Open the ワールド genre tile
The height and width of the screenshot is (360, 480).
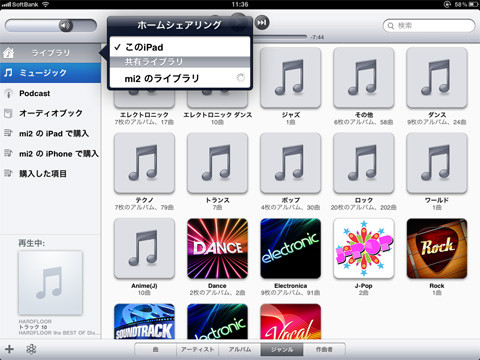coord(437,163)
